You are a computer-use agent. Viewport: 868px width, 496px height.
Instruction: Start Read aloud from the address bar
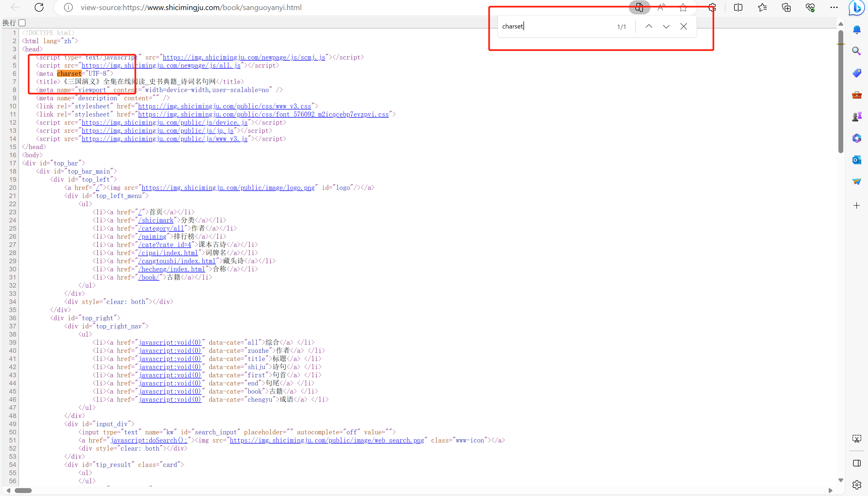point(661,7)
